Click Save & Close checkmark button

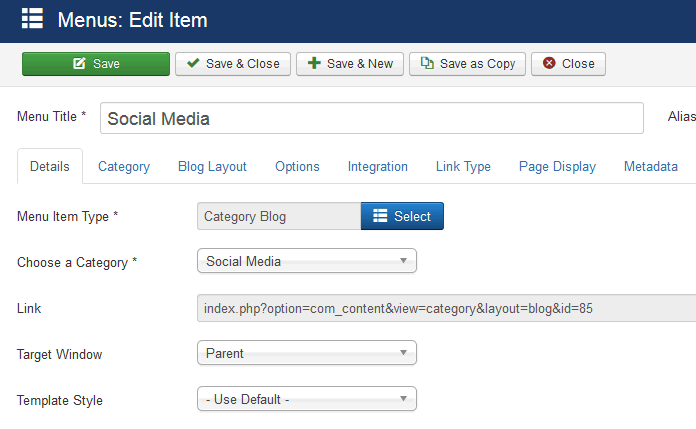pos(233,64)
